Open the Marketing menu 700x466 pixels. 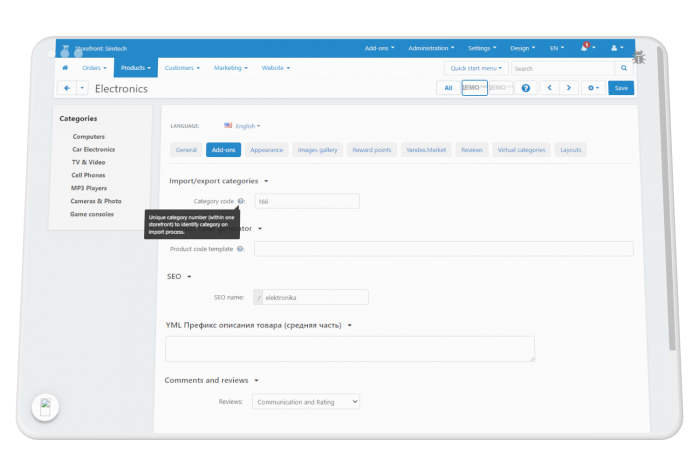230,68
